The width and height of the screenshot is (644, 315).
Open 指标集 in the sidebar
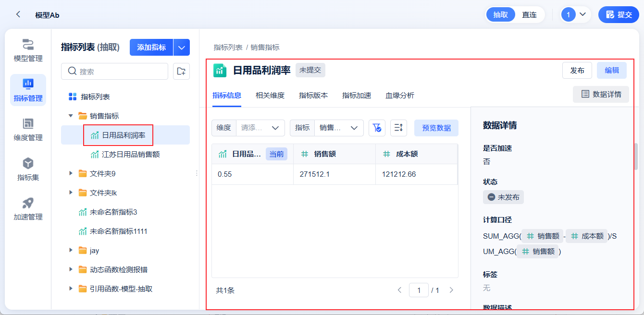pyautogui.click(x=28, y=170)
